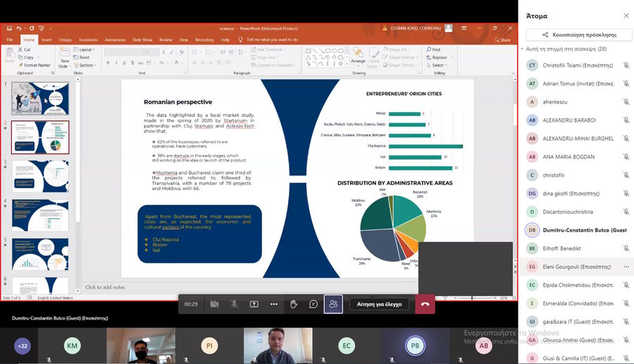Open the three-dots more actions menu

click(274, 304)
